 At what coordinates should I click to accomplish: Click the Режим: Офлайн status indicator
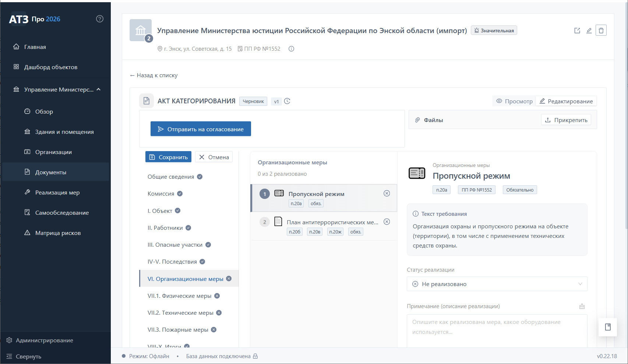pyautogui.click(x=146, y=356)
